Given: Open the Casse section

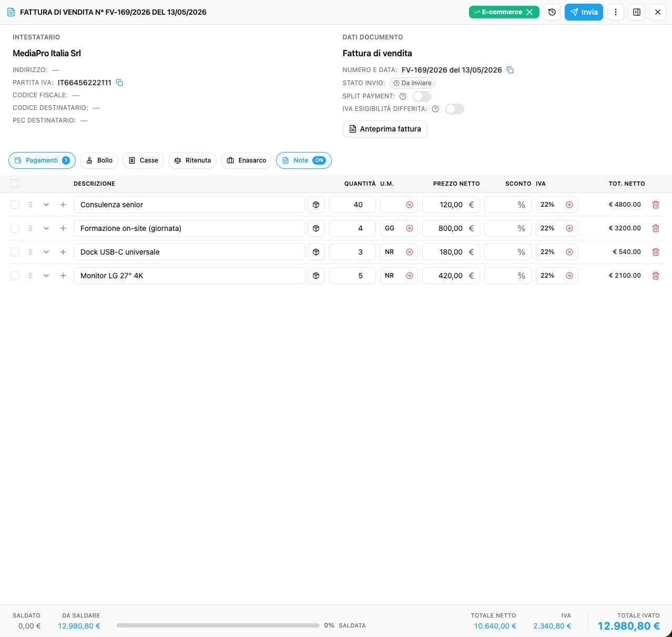Looking at the screenshot, I should pos(143,160).
